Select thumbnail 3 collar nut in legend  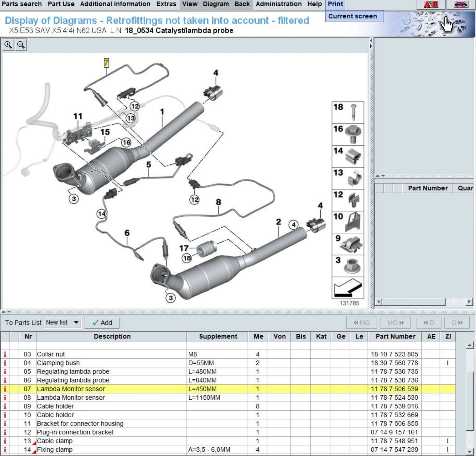coord(348,266)
